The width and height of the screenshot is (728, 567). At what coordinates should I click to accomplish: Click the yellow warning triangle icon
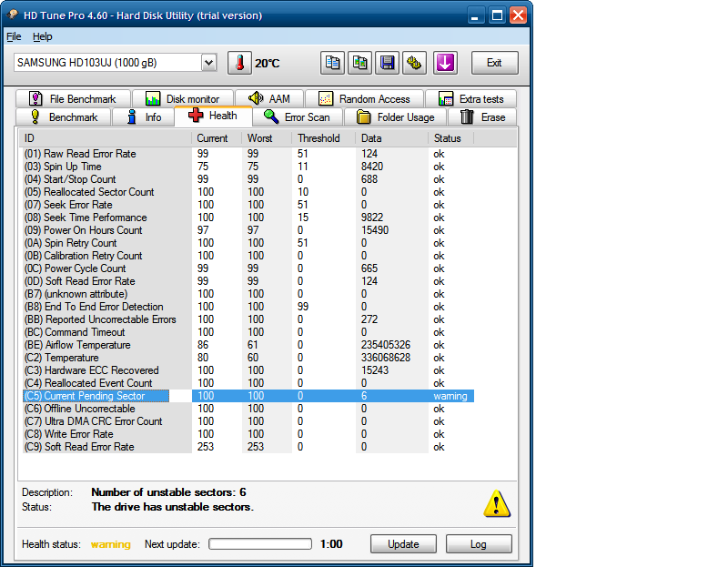click(497, 504)
